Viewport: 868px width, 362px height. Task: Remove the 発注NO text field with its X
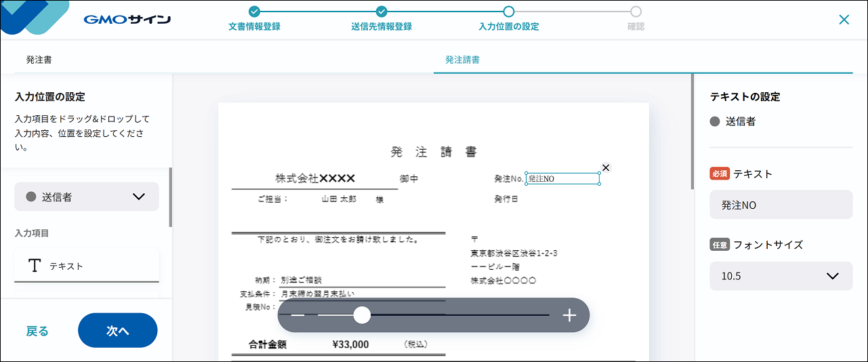pos(606,167)
